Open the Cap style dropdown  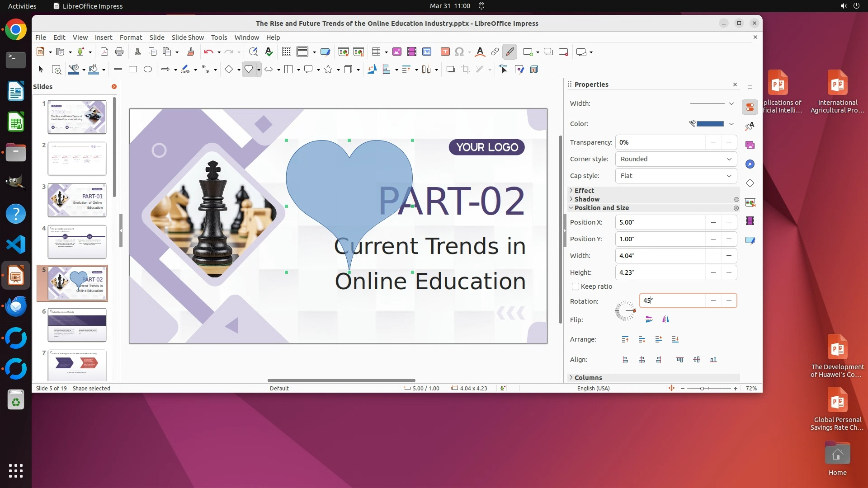676,176
